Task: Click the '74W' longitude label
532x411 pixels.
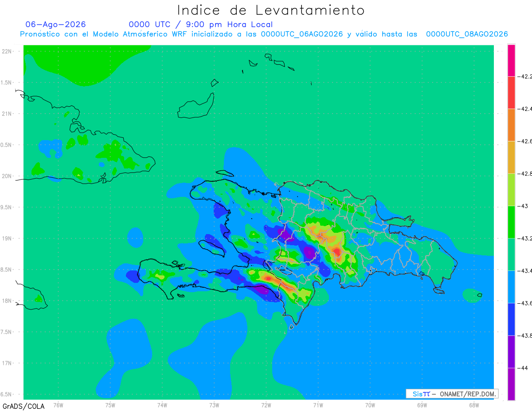Action: 162,405
